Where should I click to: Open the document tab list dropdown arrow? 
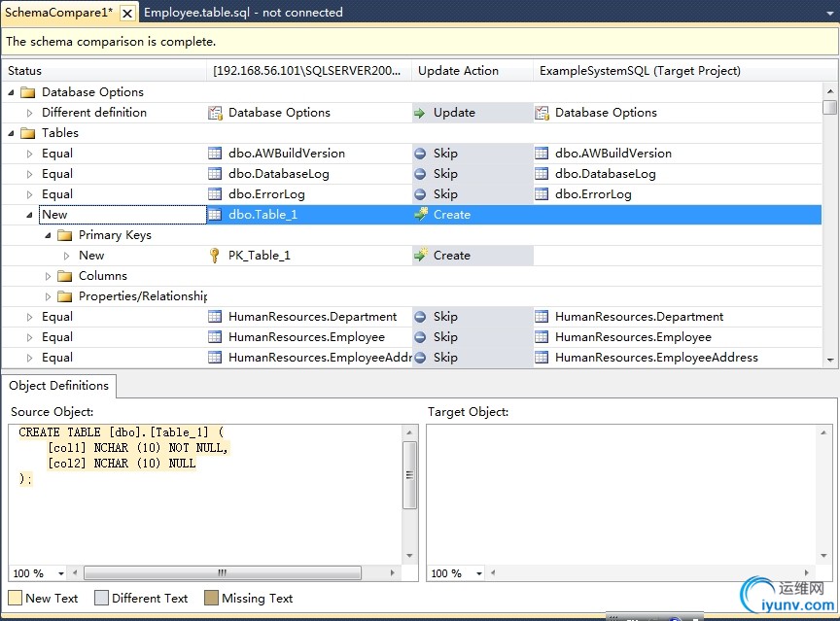coord(830,13)
